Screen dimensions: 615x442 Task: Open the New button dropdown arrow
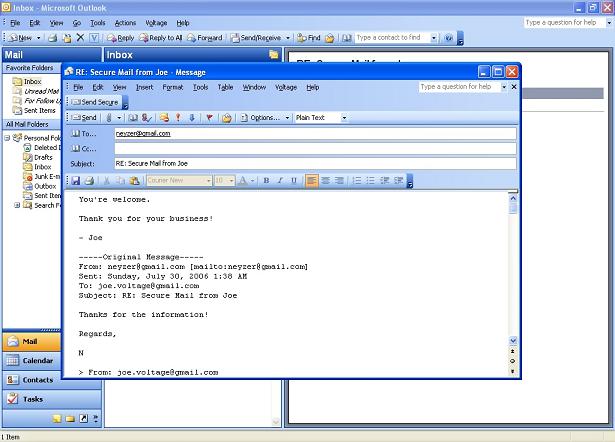click(38, 38)
